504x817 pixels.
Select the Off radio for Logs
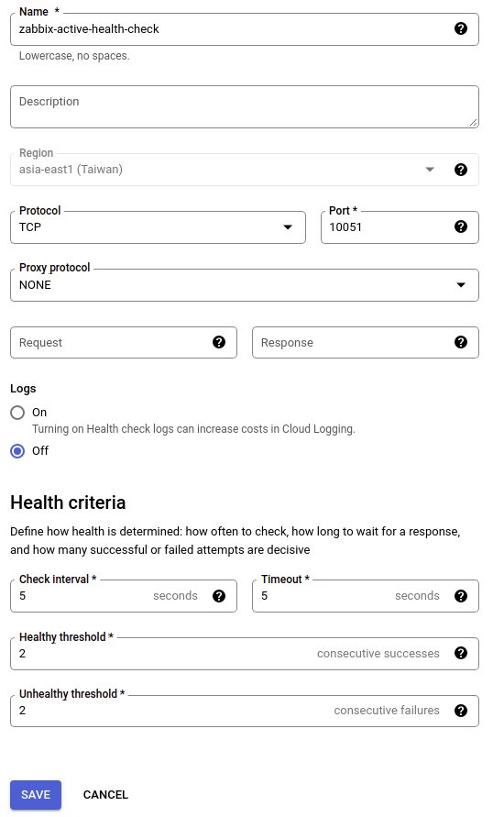click(17, 451)
